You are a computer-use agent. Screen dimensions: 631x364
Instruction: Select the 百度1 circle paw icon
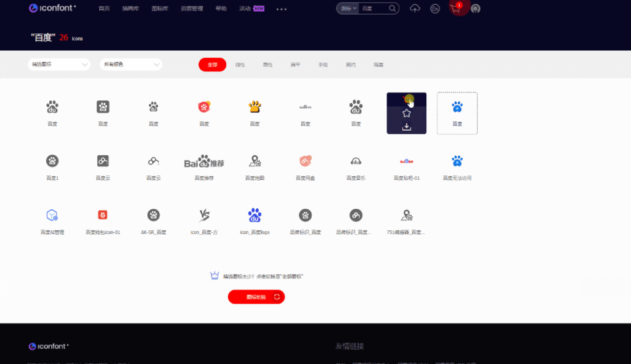click(x=52, y=161)
